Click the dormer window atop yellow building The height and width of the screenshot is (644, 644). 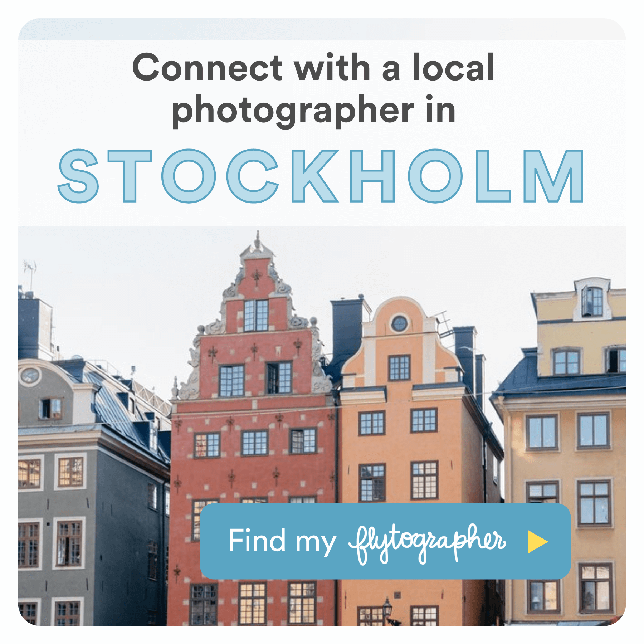(x=592, y=301)
